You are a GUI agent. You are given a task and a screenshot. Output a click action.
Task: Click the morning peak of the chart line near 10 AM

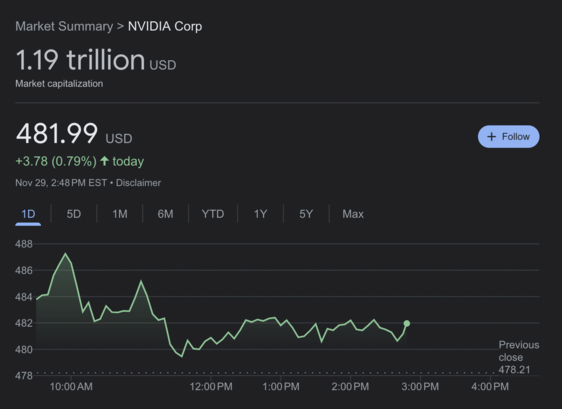click(65, 254)
